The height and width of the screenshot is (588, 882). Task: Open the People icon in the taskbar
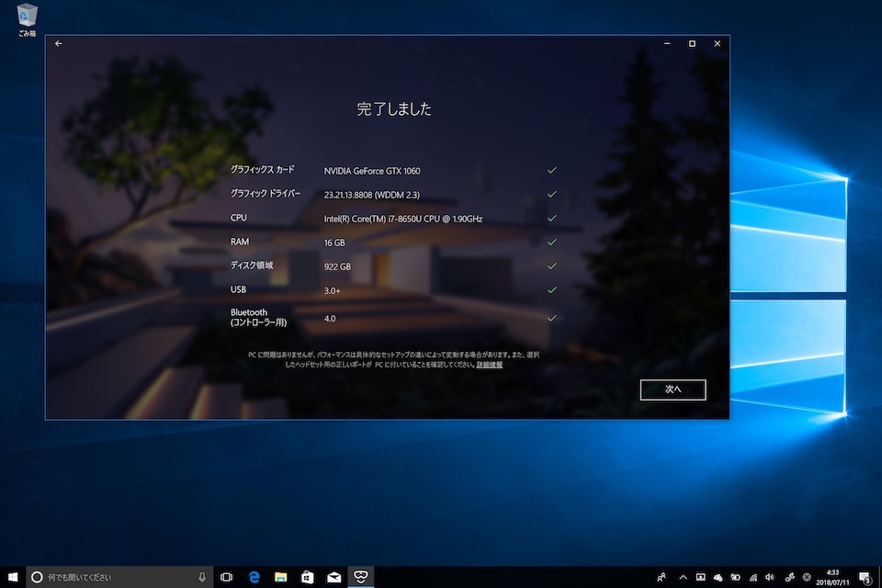pyautogui.click(x=661, y=577)
